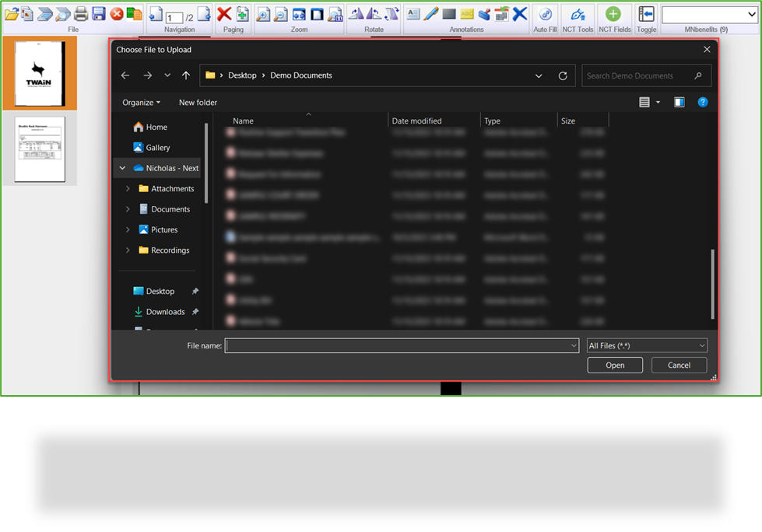
Task: Click the date stamp calendar annotation icon
Action: pos(501,14)
